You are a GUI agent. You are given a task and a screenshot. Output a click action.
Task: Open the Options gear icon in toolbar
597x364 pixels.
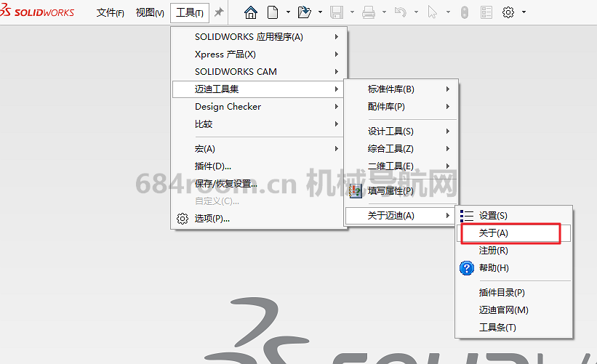point(508,12)
